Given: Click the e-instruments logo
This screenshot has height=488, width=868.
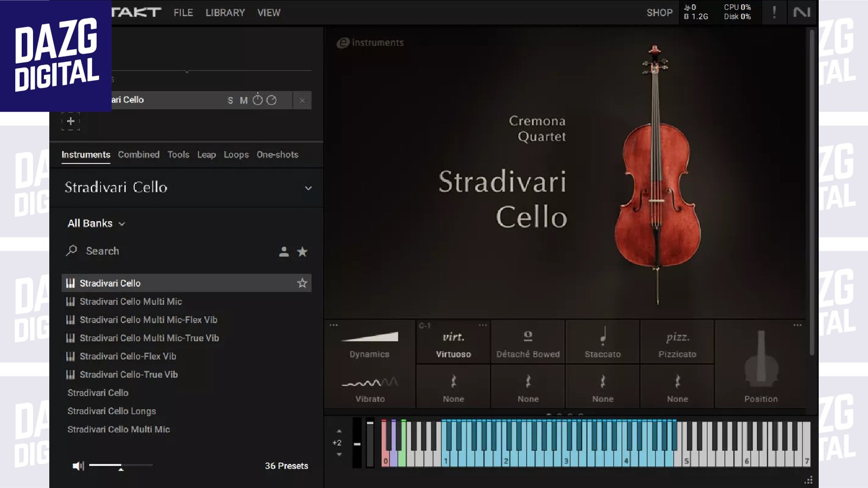Looking at the screenshot, I should click(x=370, y=42).
